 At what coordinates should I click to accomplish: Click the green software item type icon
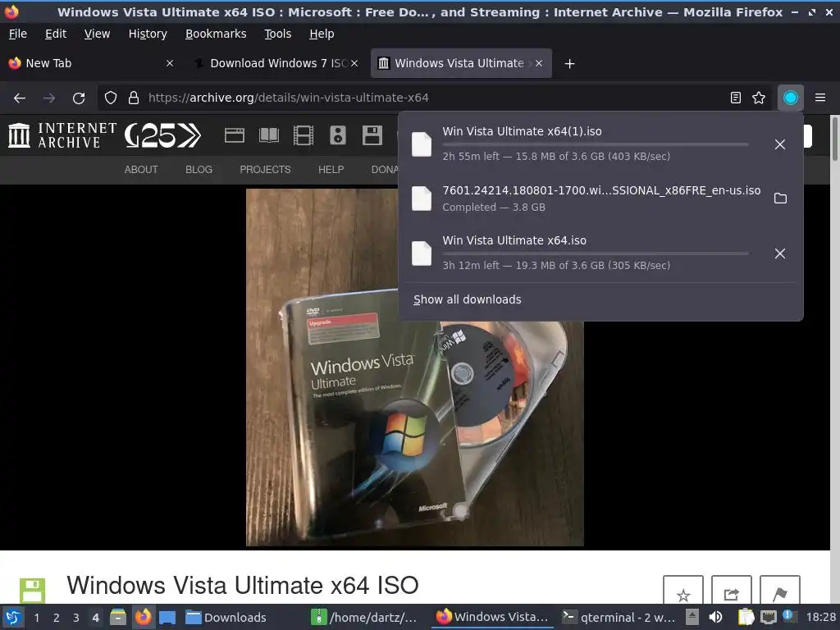pyautogui.click(x=32, y=591)
